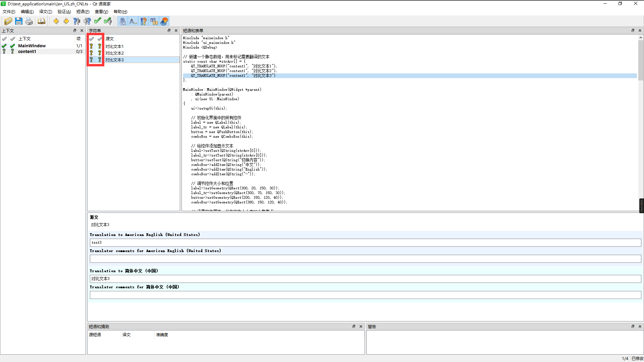Edit the 简体中文 translation field
This screenshot has height=362, width=644.
pyautogui.click(x=365, y=279)
